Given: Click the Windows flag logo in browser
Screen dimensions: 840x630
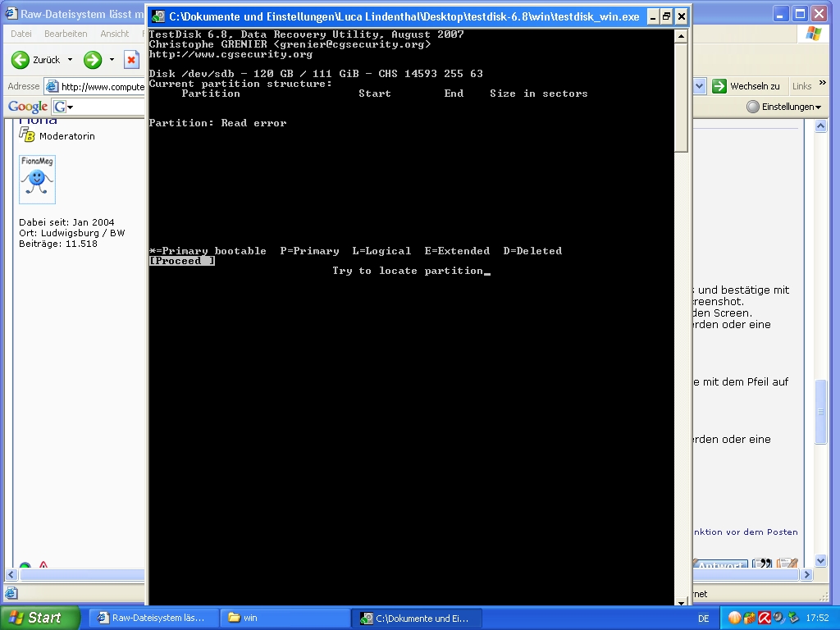Looking at the screenshot, I should pos(813,34).
